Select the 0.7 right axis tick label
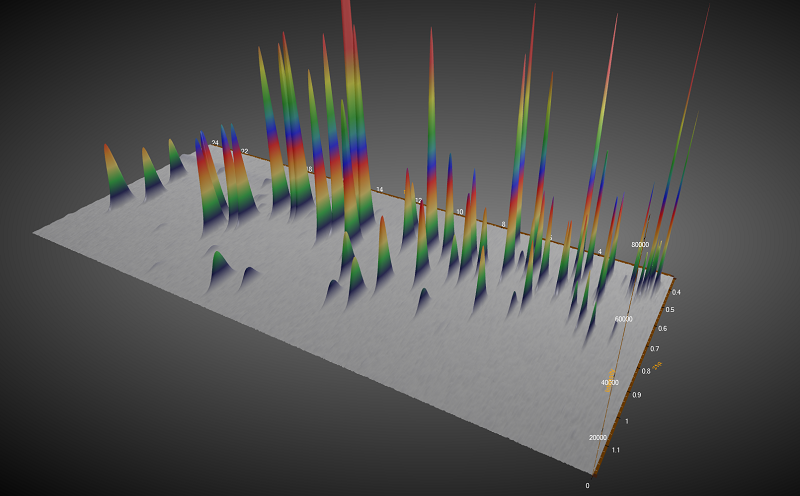Screen dimensions: 800x496 click(x=655, y=349)
